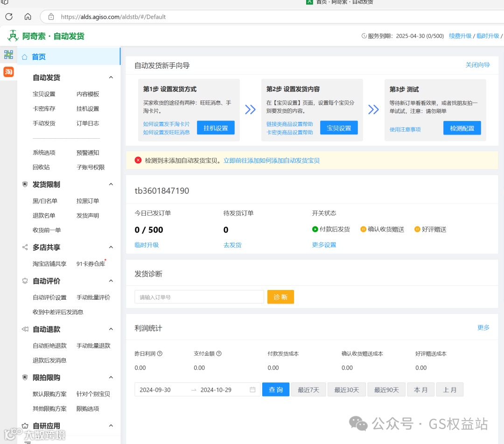The width and height of the screenshot is (504, 444).
Task: Collapse the 自动发货 menu section
Action: pyautogui.click(x=111, y=77)
